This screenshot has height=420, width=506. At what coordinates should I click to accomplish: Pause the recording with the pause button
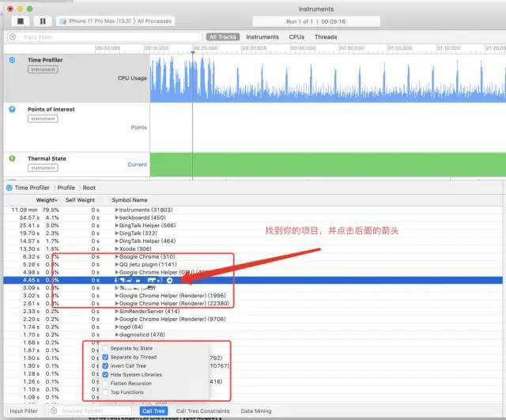point(43,21)
